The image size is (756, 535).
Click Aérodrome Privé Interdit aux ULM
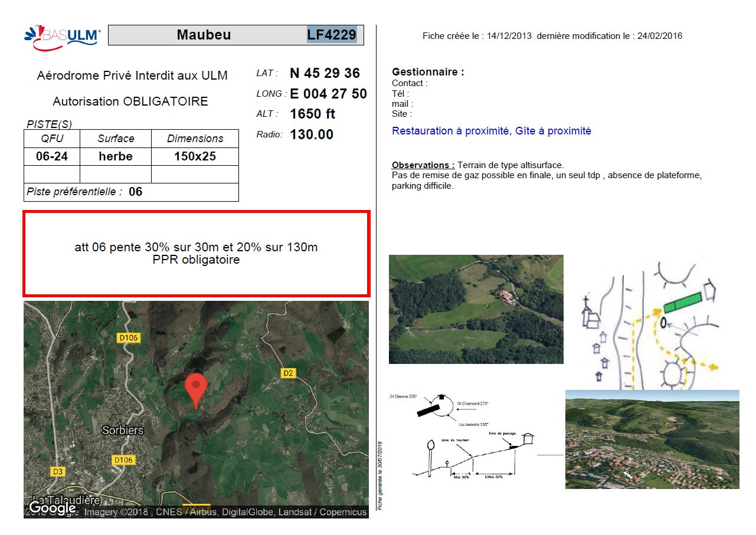(x=132, y=76)
